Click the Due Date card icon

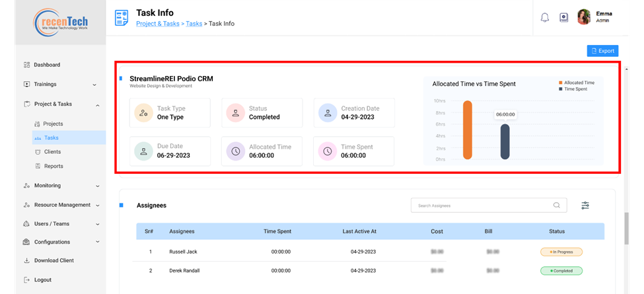click(144, 151)
